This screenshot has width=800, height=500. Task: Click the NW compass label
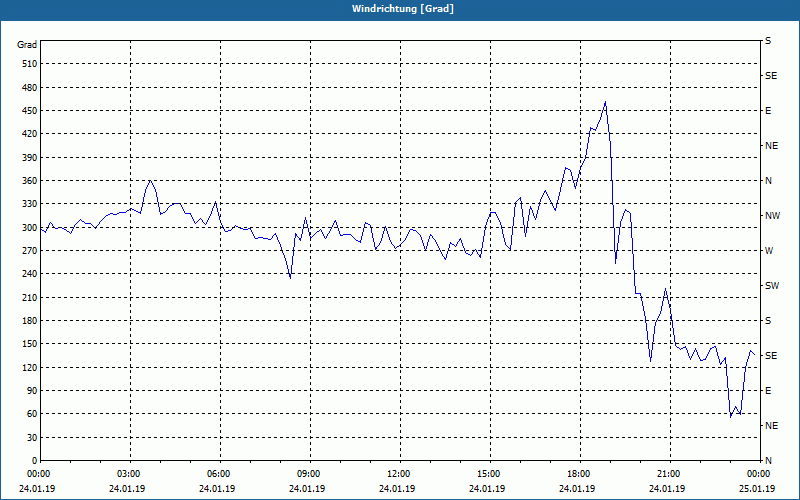tap(772, 216)
